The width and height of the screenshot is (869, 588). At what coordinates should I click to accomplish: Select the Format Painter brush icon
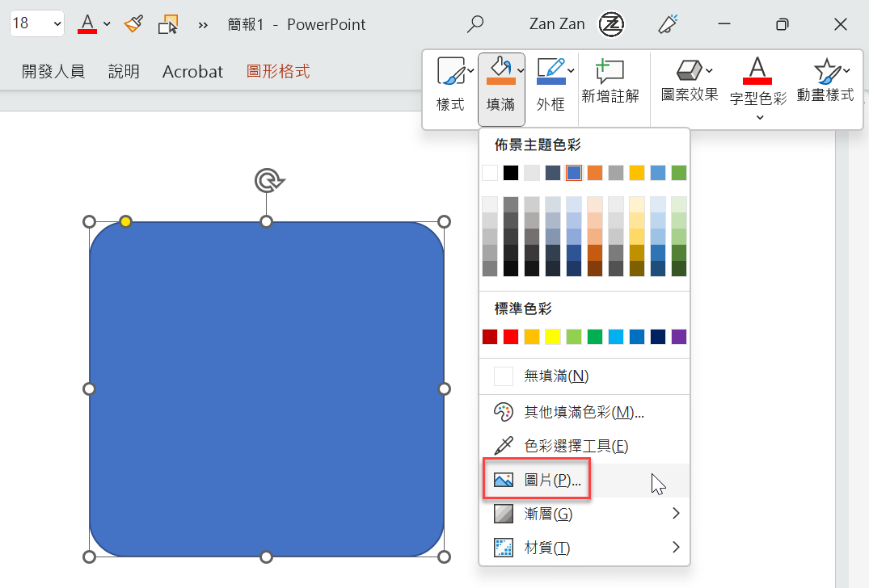133,24
